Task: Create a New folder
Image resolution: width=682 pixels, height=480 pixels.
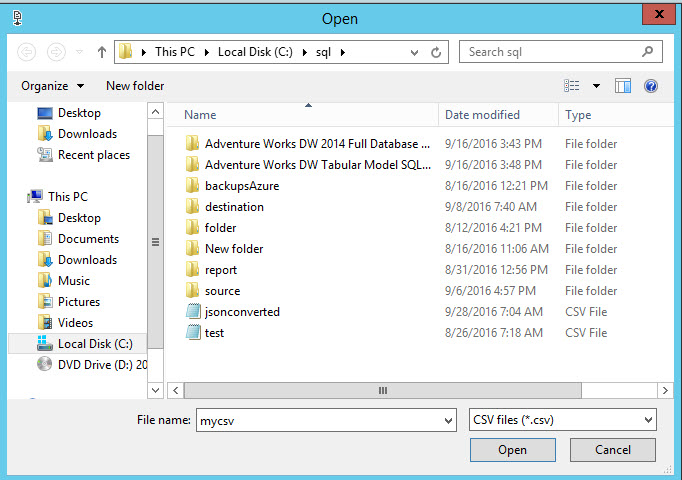Action: [x=135, y=86]
